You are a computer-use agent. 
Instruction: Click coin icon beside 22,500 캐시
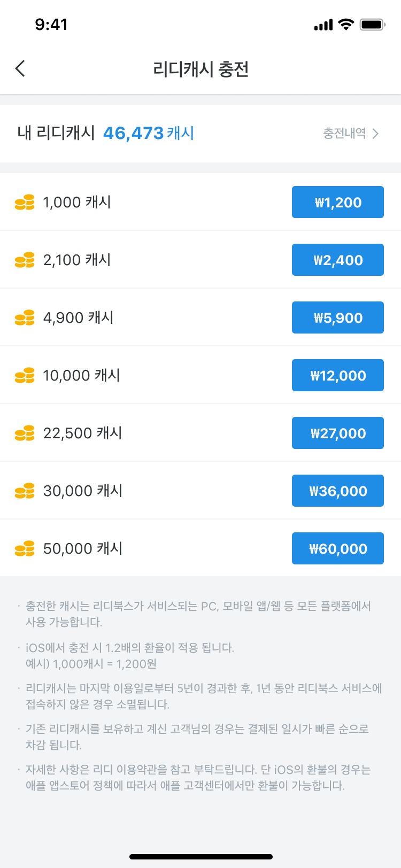(x=25, y=433)
